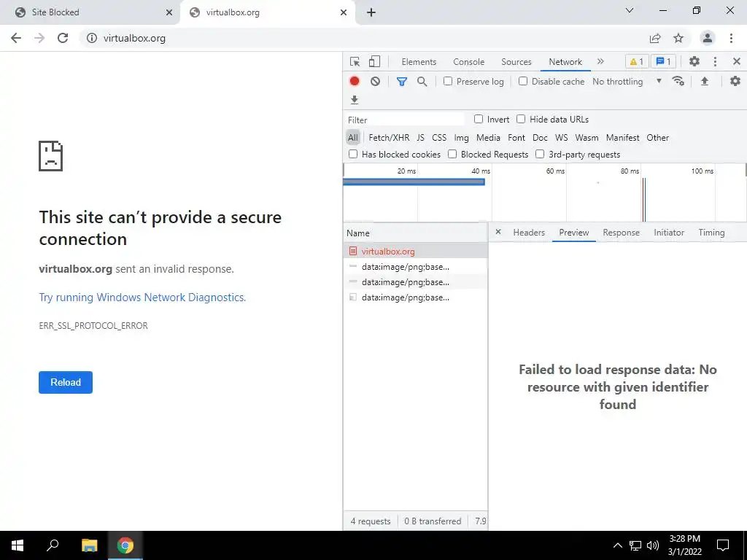Filter requests by CSS type
Image resolution: width=747 pixels, height=560 pixels.
pyautogui.click(x=439, y=138)
